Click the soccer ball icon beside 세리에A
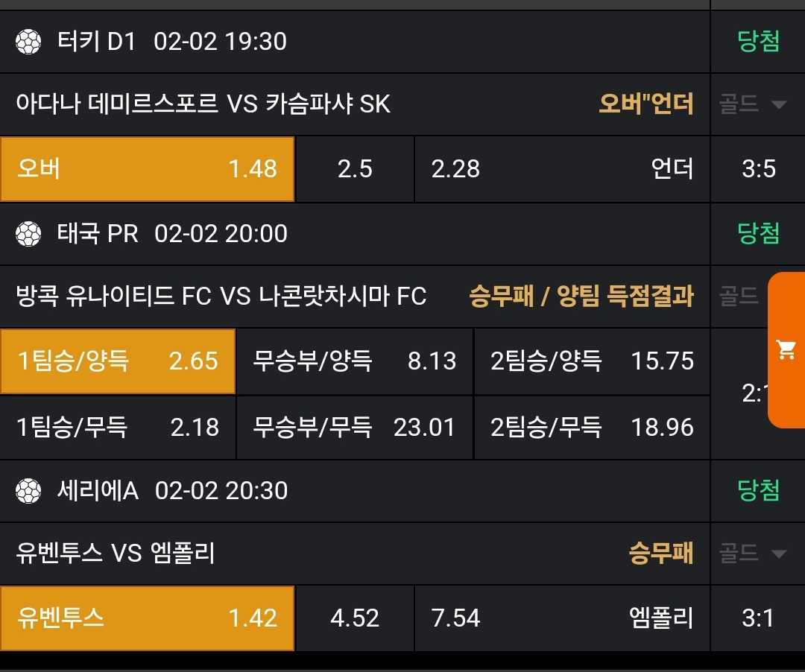Image resolution: width=805 pixels, height=672 pixels. pyautogui.click(x=28, y=491)
